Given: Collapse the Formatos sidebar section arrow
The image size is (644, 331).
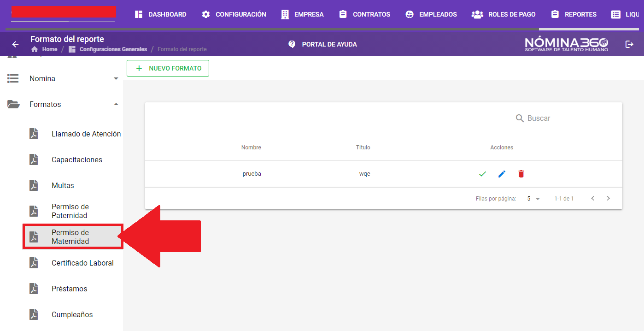Looking at the screenshot, I should 116,104.
